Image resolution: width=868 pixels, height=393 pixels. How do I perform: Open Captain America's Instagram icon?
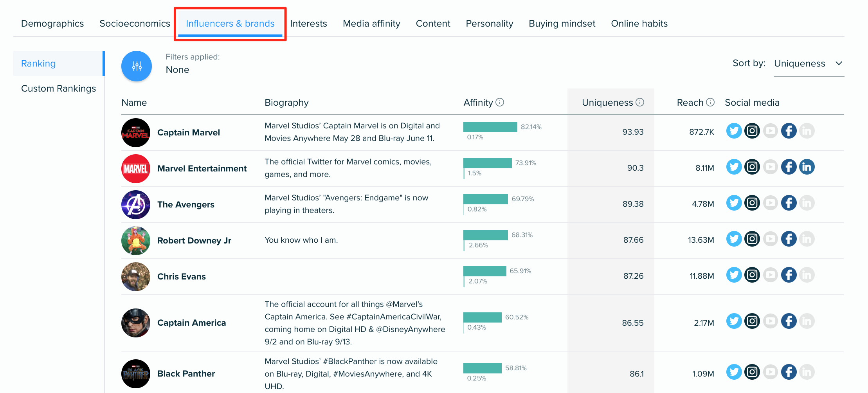click(x=752, y=321)
